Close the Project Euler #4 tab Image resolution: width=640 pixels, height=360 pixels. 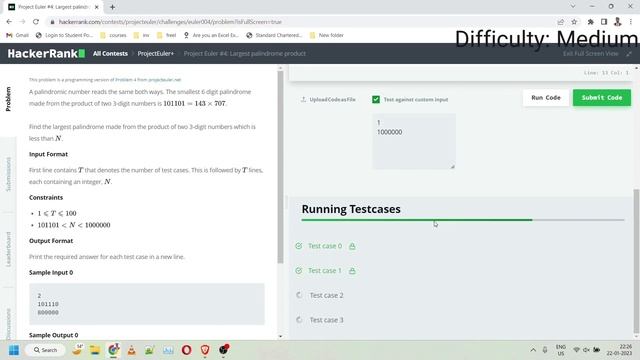tap(97, 7)
